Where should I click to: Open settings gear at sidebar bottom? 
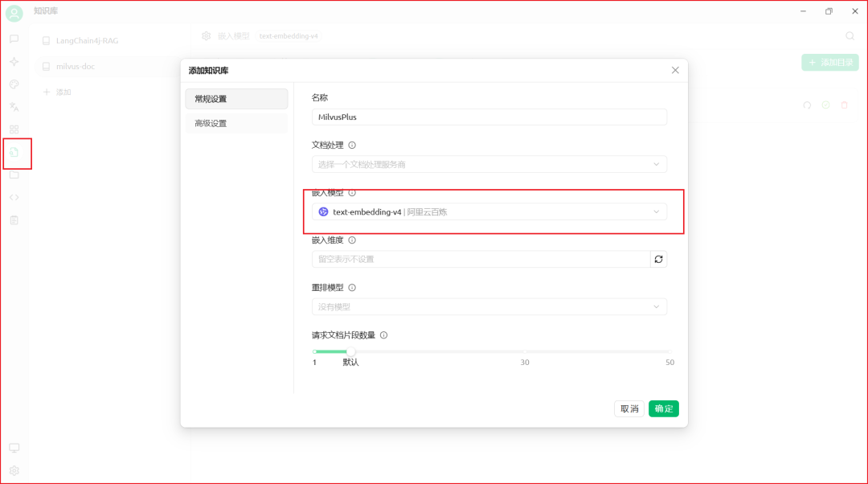(x=14, y=470)
